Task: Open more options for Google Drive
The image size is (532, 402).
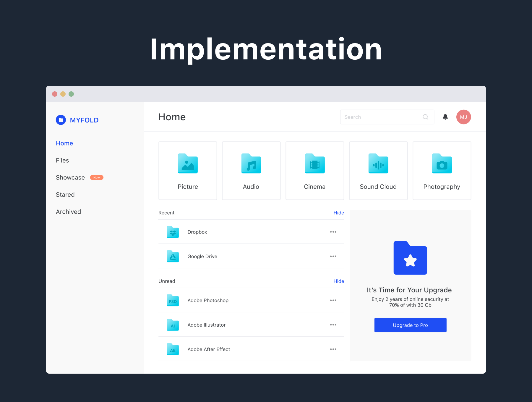Action: coord(333,257)
